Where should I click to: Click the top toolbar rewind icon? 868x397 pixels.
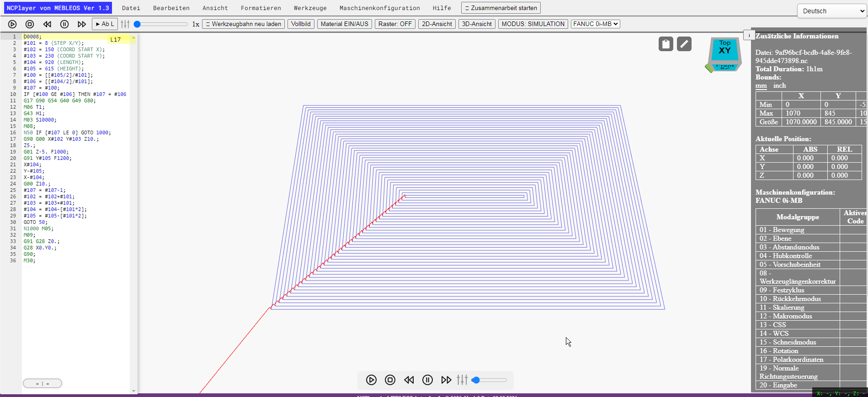coord(47,24)
